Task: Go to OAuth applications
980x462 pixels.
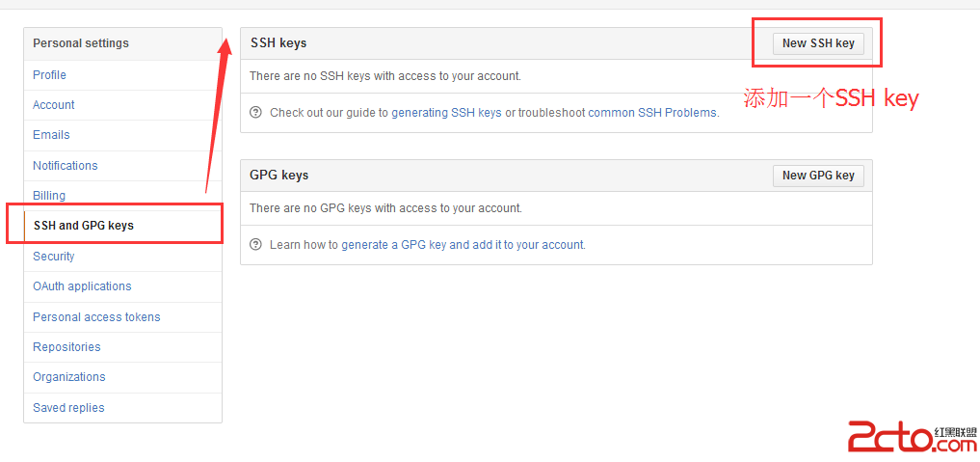Action: pos(82,286)
